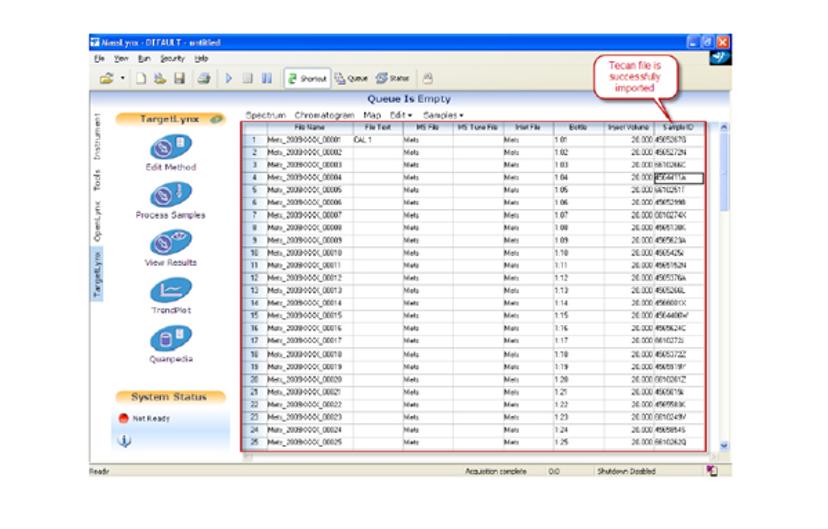Screen dimensions: 828x529
Task: Switch to the Instrument sidebar tab
Action: click(97, 136)
